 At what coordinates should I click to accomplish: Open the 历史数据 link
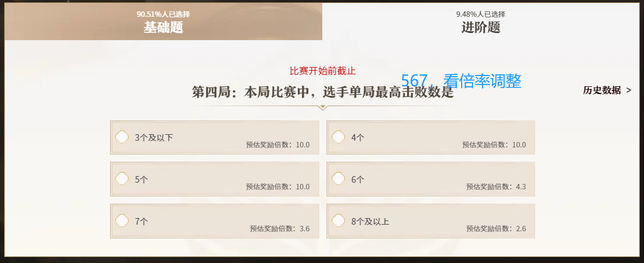[x=602, y=90]
